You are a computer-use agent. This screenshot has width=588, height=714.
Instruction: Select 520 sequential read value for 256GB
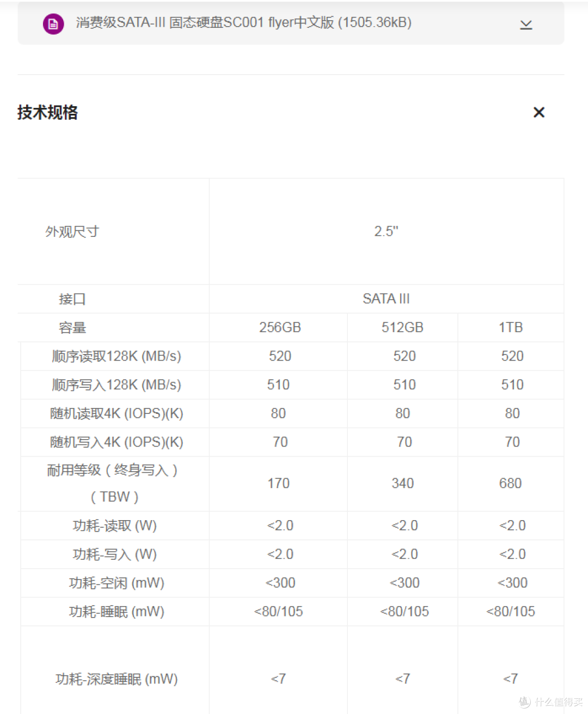click(280, 356)
